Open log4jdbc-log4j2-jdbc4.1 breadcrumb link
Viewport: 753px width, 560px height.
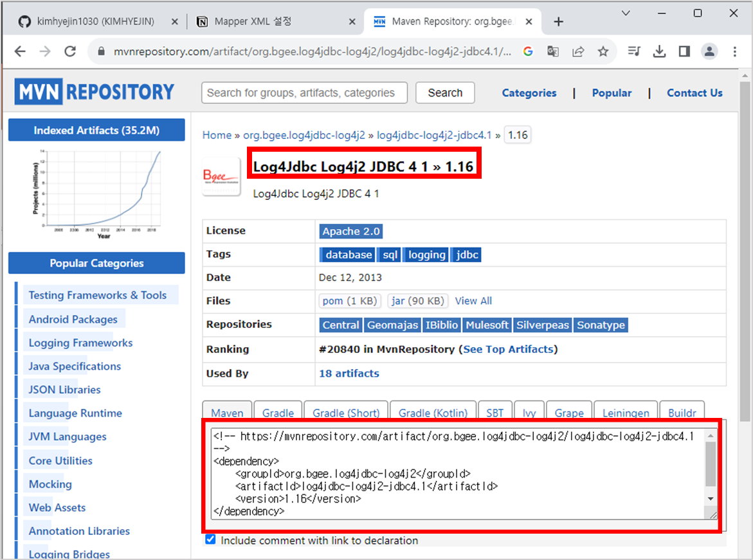(434, 135)
